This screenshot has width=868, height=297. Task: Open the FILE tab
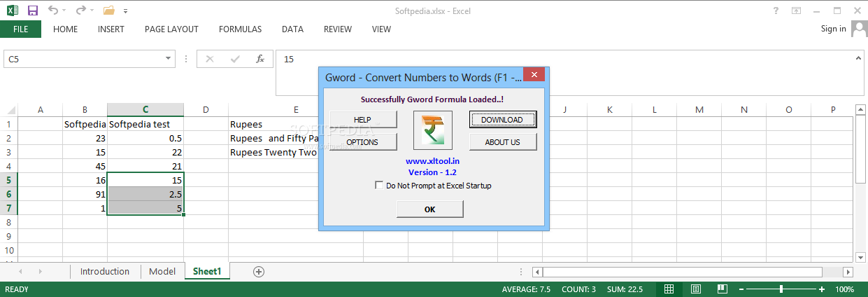(x=21, y=29)
